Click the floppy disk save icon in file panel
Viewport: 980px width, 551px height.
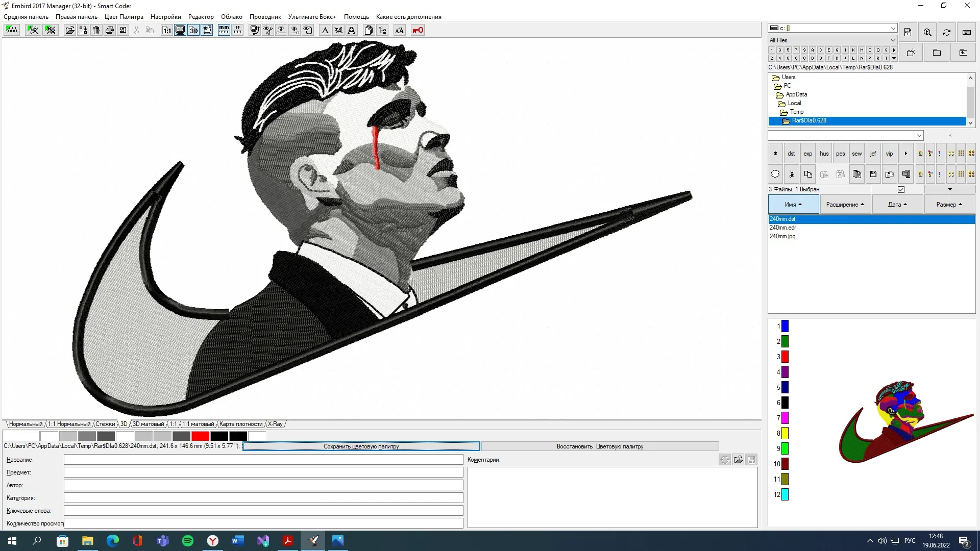coord(873,174)
